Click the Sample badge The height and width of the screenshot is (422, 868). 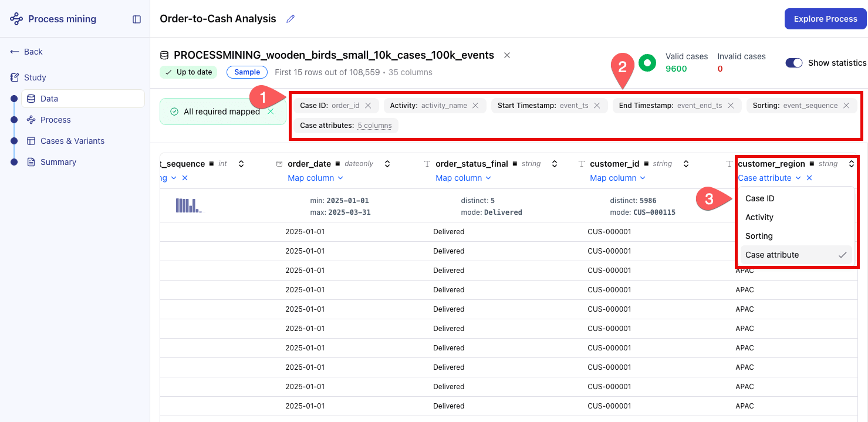(247, 72)
